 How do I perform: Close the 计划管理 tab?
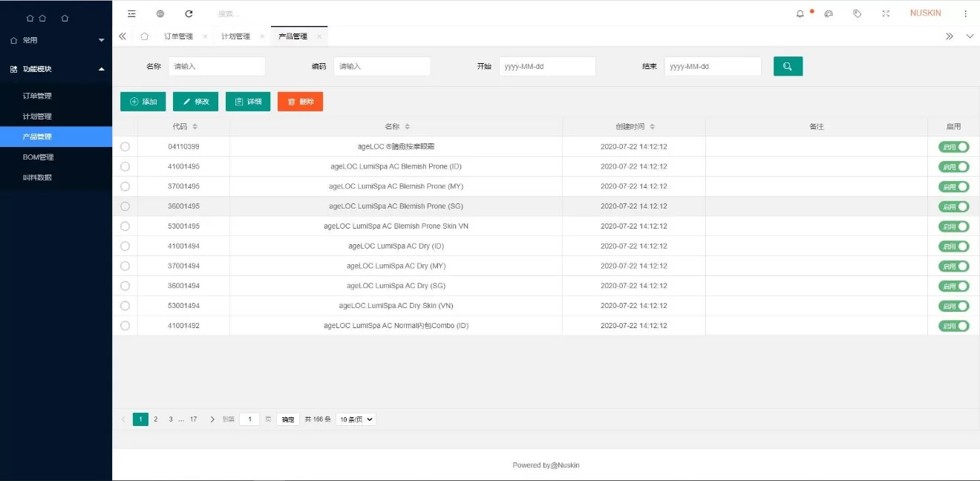click(x=262, y=36)
